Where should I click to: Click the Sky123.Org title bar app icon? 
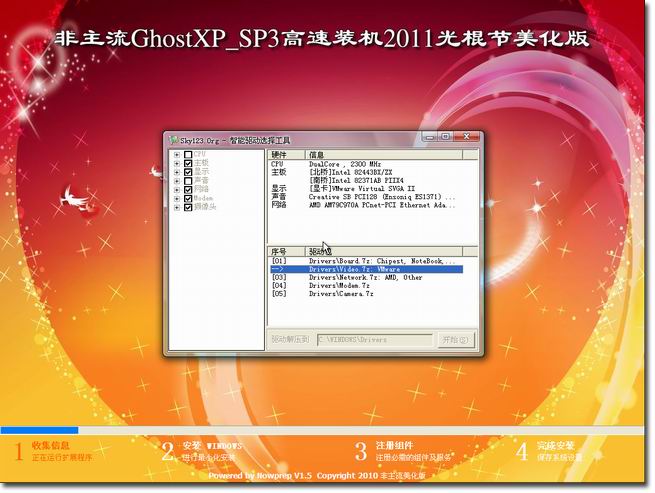[174, 140]
